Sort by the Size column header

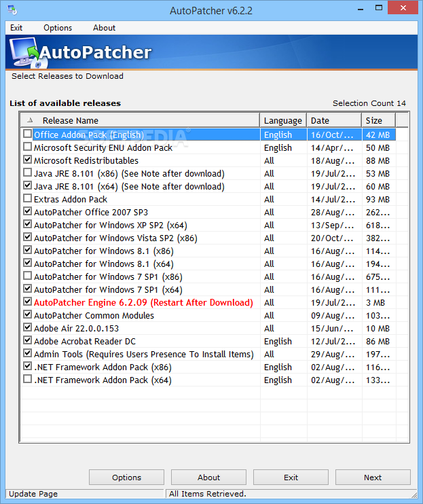[x=378, y=120]
